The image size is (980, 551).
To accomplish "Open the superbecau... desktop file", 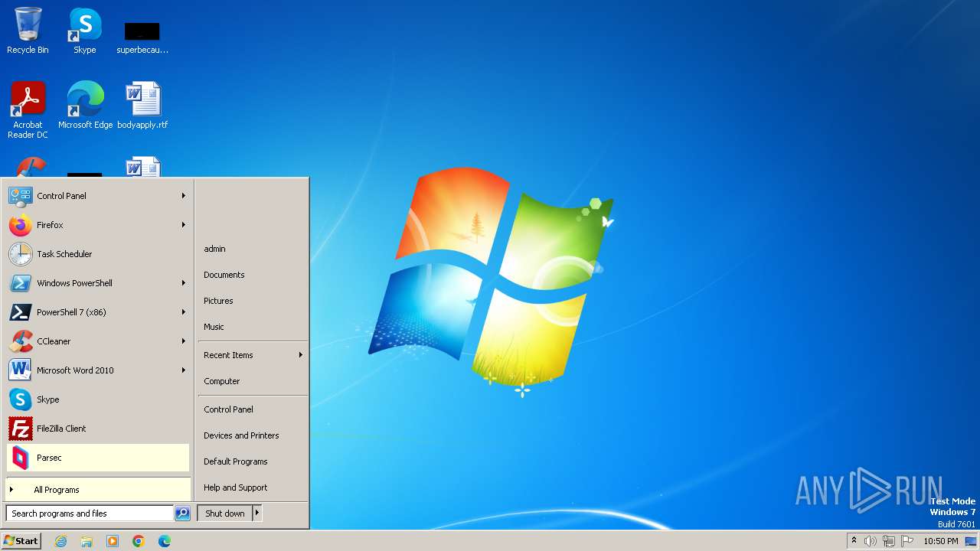I will click(142, 37).
